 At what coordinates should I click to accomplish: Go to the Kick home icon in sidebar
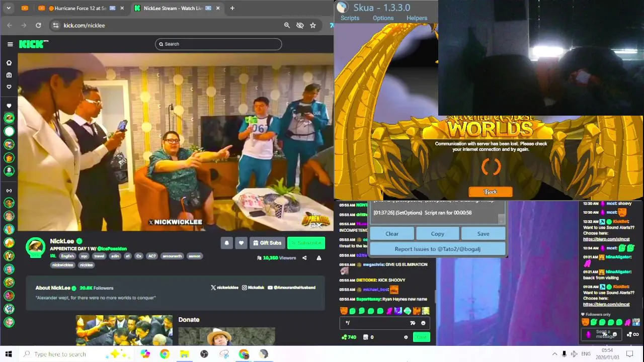click(x=9, y=63)
